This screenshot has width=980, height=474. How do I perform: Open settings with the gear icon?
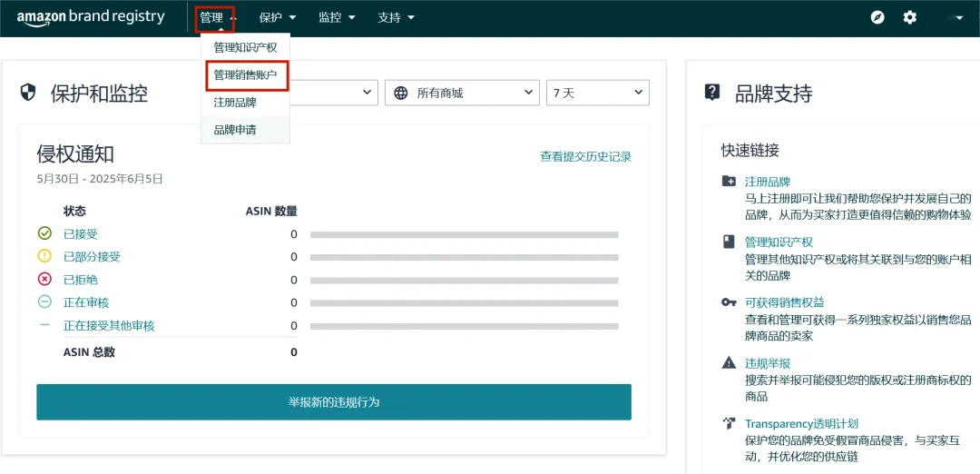(910, 17)
